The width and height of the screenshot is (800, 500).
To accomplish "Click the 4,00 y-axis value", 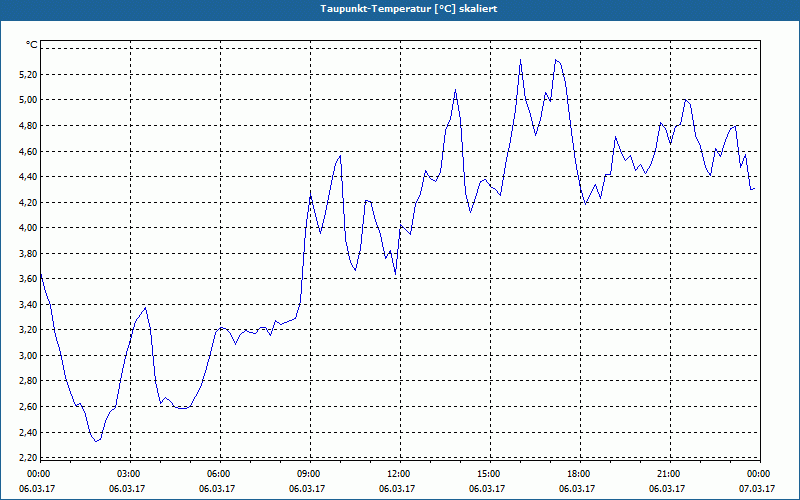I will (x=29, y=228).
